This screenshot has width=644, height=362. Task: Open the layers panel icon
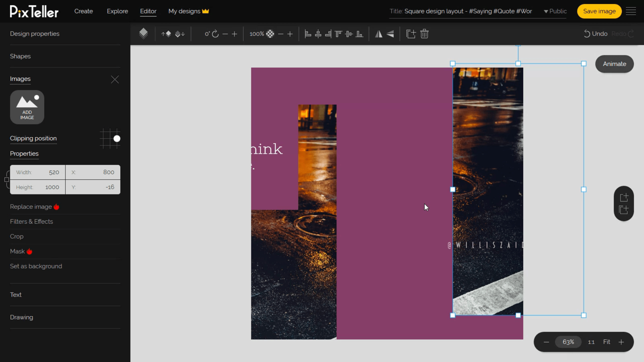click(x=143, y=34)
